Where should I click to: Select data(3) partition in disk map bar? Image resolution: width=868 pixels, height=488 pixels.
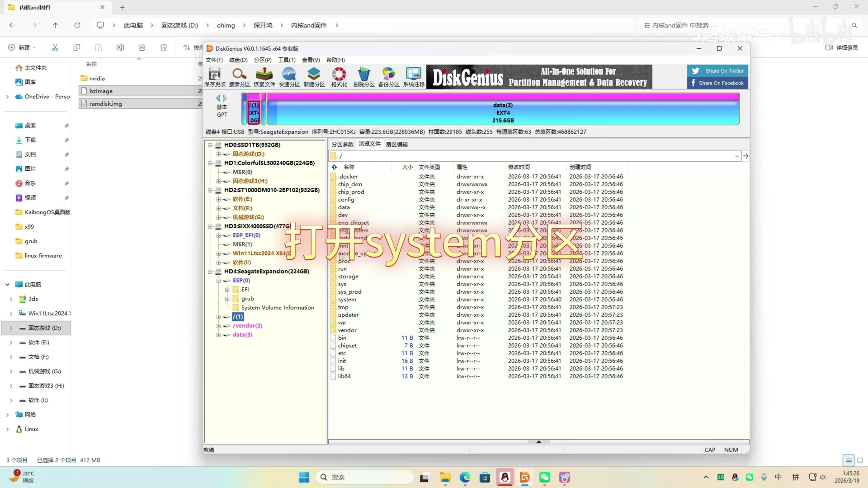tap(503, 113)
